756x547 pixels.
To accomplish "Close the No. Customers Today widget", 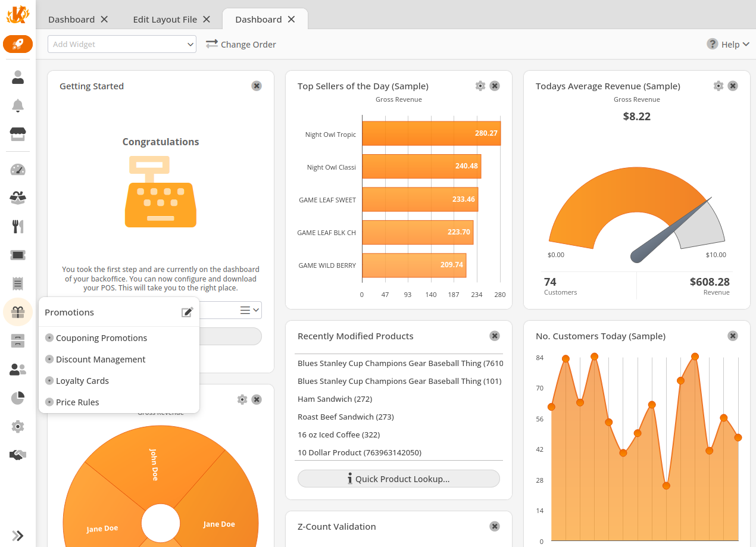I will pyautogui.click(x=733, y=336).
